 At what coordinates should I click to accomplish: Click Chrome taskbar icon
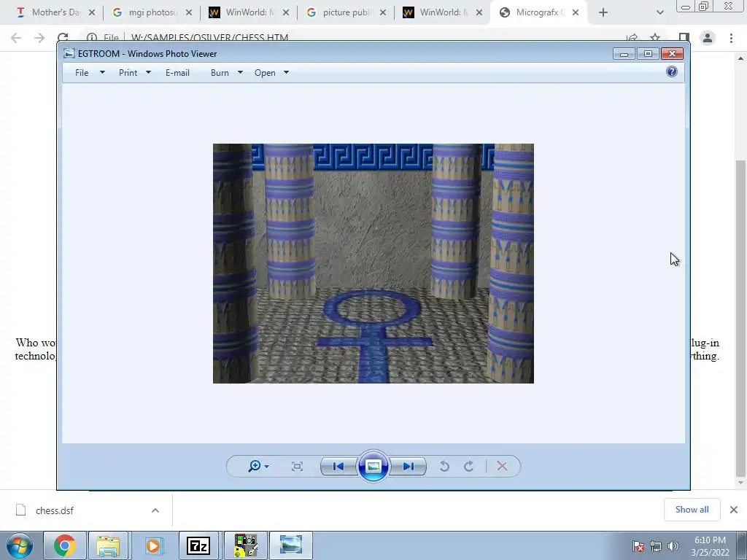coord(65,545)
